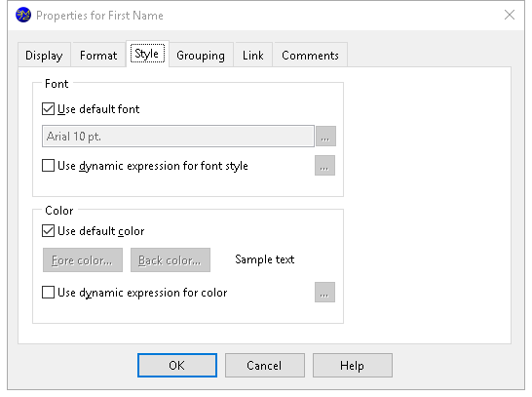The image size is (532, 397).
Task: Go to the Link tab
Action: (x=253, y=55)
